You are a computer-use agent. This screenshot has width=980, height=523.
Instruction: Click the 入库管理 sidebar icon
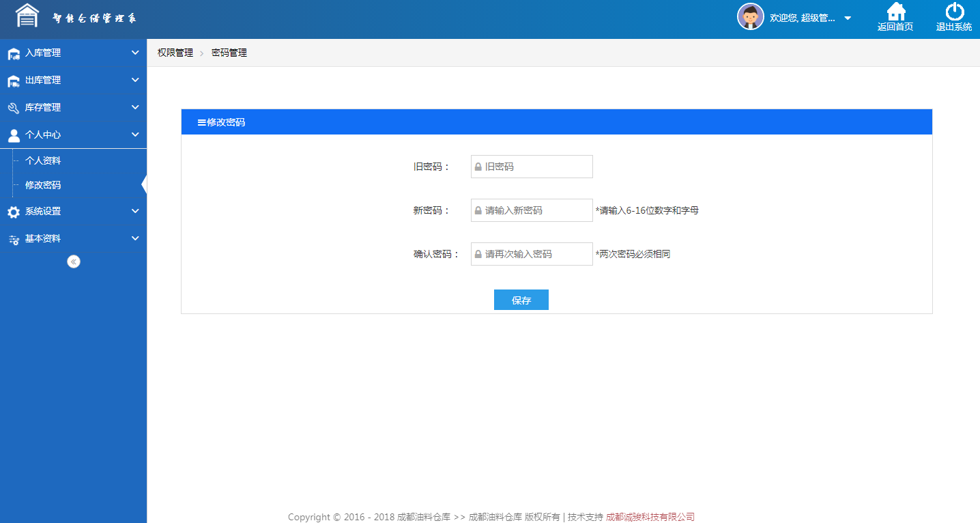pyautogui.click(x=14, y=53)
